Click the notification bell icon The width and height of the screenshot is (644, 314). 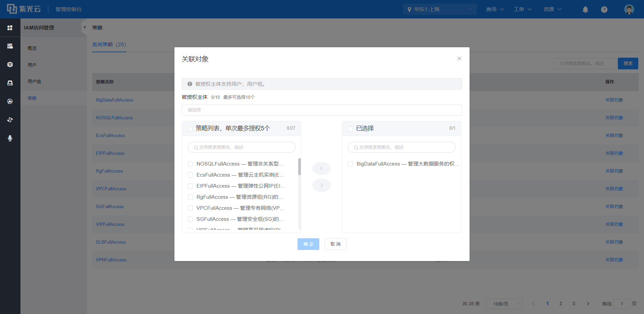[585, 9]
